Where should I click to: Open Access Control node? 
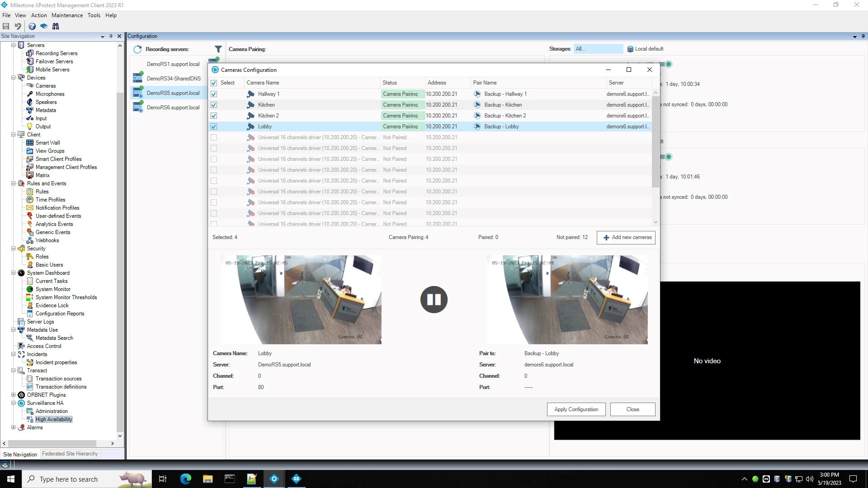tap(44, 346)
